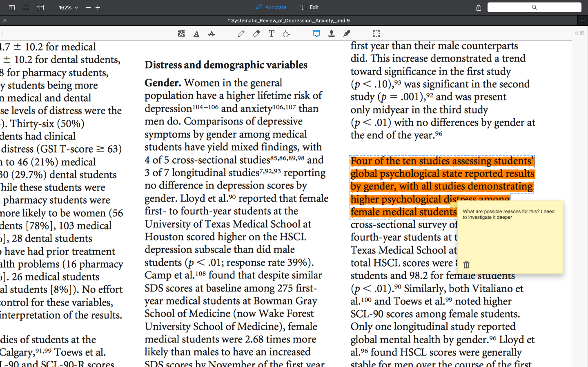The width and height of the screenshot is (588, 367).
Task: Select the content selection tool
Action: pos(376,33)
